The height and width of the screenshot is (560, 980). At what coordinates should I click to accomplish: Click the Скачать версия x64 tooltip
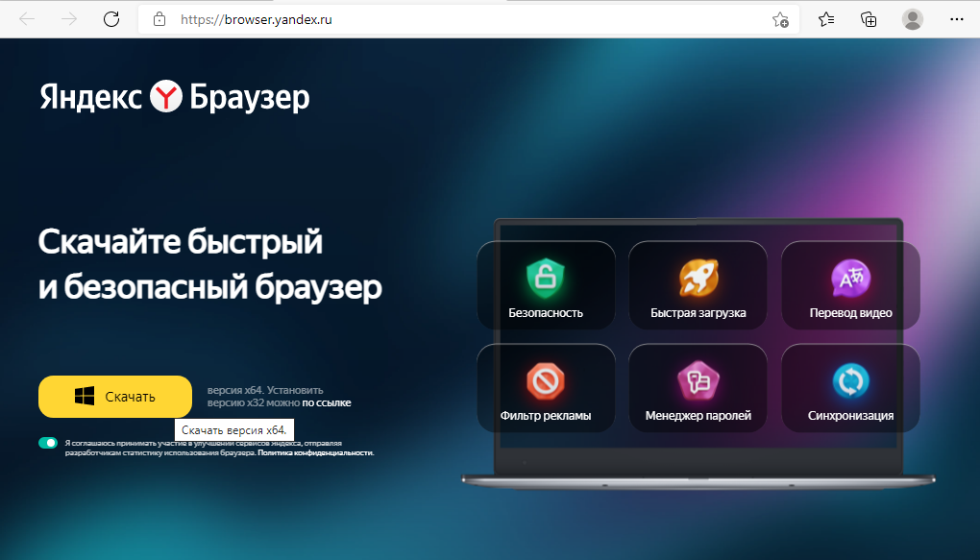pyautogui.click(x=233, y=430)
